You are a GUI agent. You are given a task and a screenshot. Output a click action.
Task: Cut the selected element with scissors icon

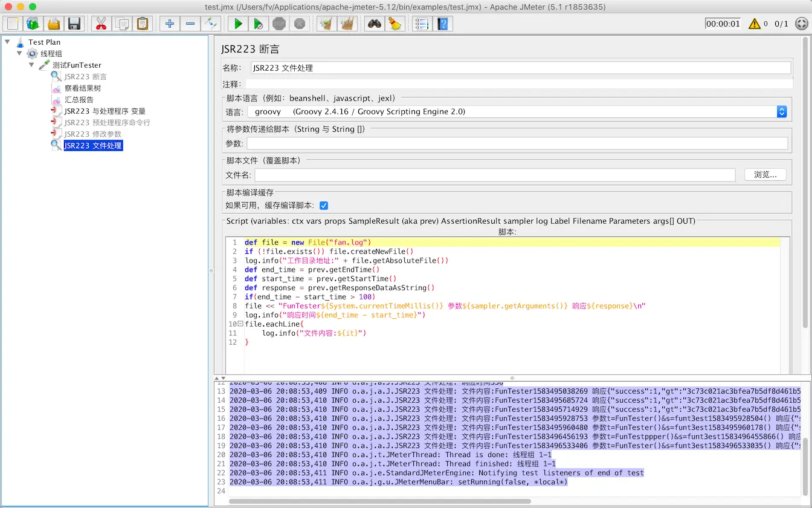(101, 24)
